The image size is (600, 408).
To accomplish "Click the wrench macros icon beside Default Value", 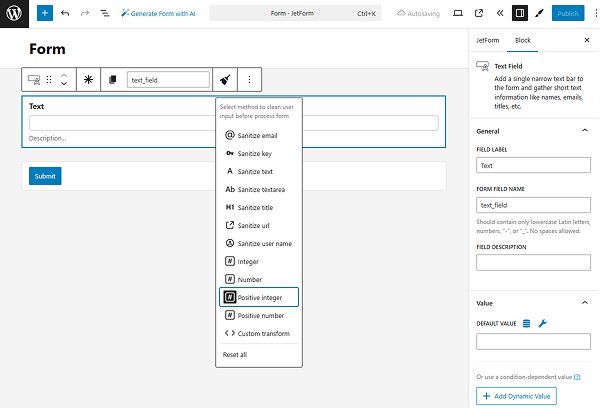I will pos(542,323).
